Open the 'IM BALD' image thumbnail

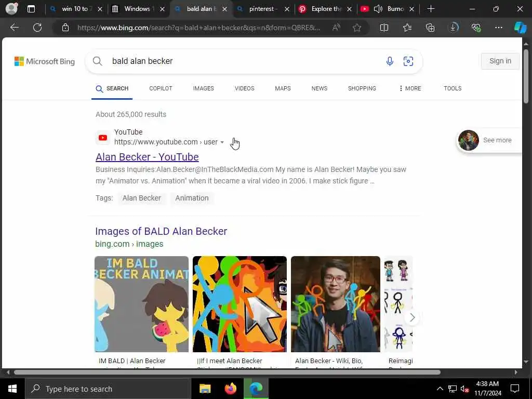click(x=141, y=304)
